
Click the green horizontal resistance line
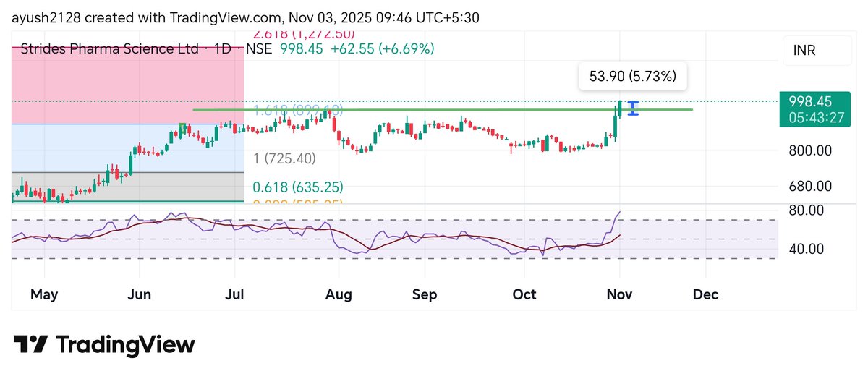coord(443,109)
